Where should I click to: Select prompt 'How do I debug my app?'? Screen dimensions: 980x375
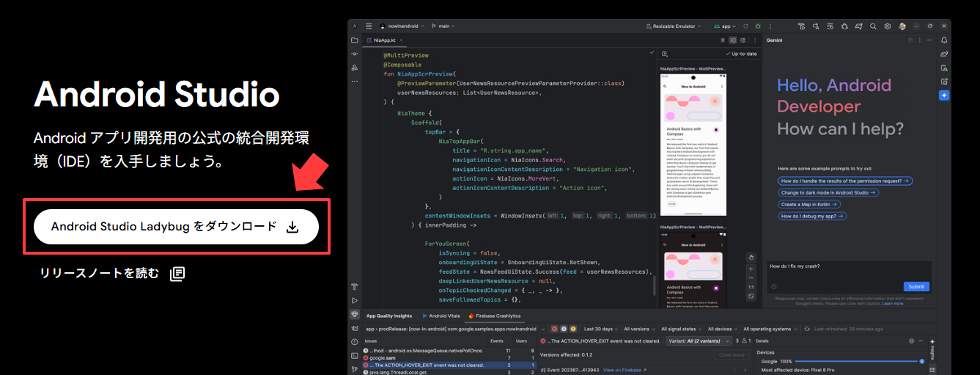812,216
